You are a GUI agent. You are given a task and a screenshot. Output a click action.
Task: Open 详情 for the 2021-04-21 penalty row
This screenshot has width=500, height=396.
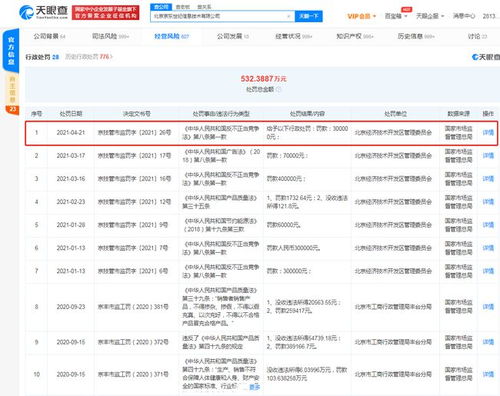[x=488, y=133]
